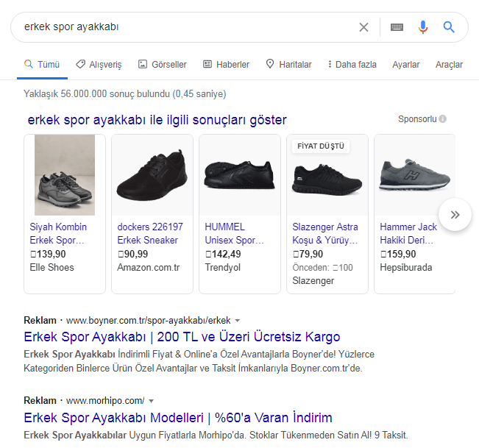Viewport: 479px width, 448px height.
Task: Click the Hepsiburada seller name
Action: (406, 267)
